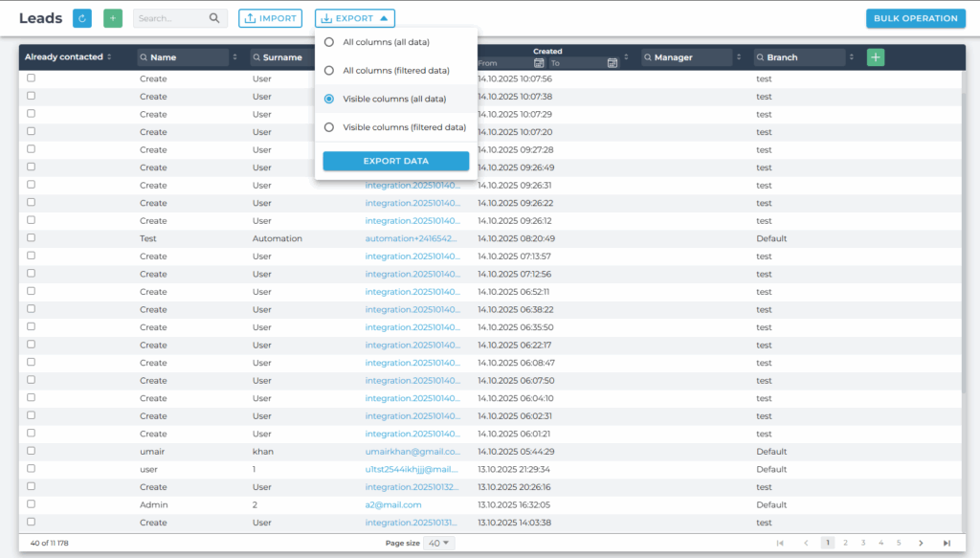The height and width of the screenshot is (558, 980).
Task: Select All columns (all data) option
Action: click(329, 42)
